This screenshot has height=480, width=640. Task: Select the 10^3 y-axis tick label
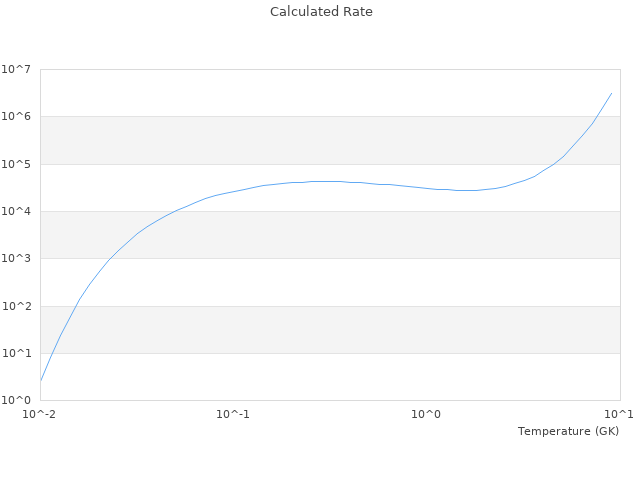click(x=16, y=259)
